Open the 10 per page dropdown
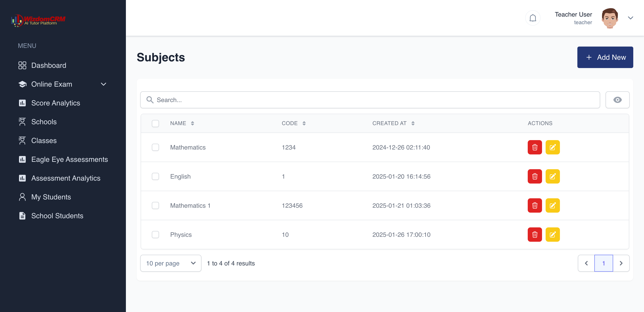 click(x=171, y=263)
